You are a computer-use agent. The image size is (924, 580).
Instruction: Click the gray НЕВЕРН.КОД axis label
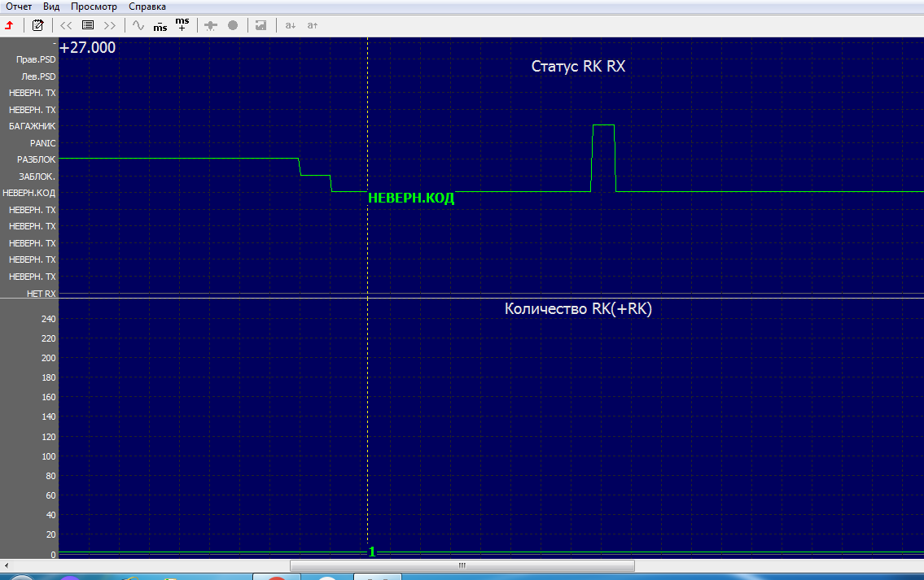click(x=28, y=193)
